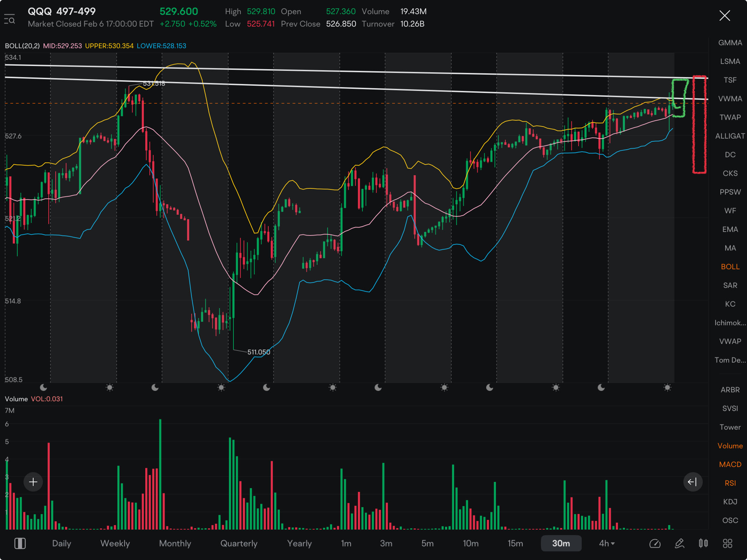Disable the active BOLL indicator
This screenshot has height=560, width=747.
730,267
